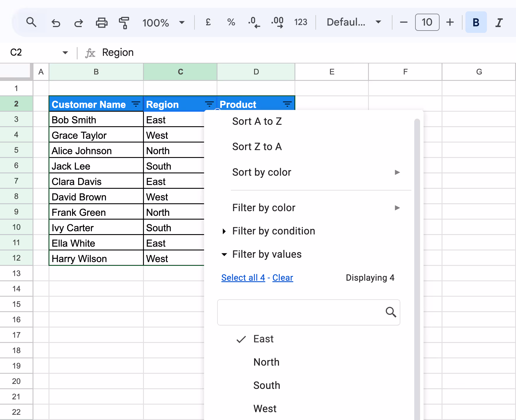Check the South filter value
The image size is (516, 420).
[x=267, y=385]
